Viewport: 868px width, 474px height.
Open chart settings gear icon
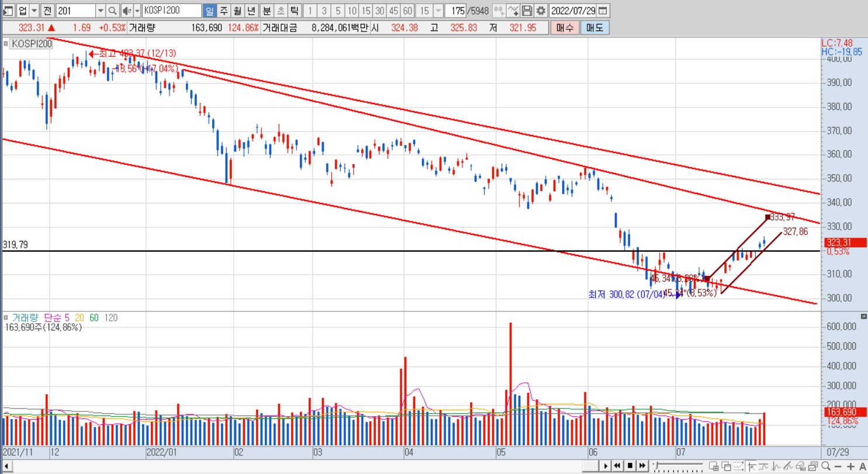541,11
